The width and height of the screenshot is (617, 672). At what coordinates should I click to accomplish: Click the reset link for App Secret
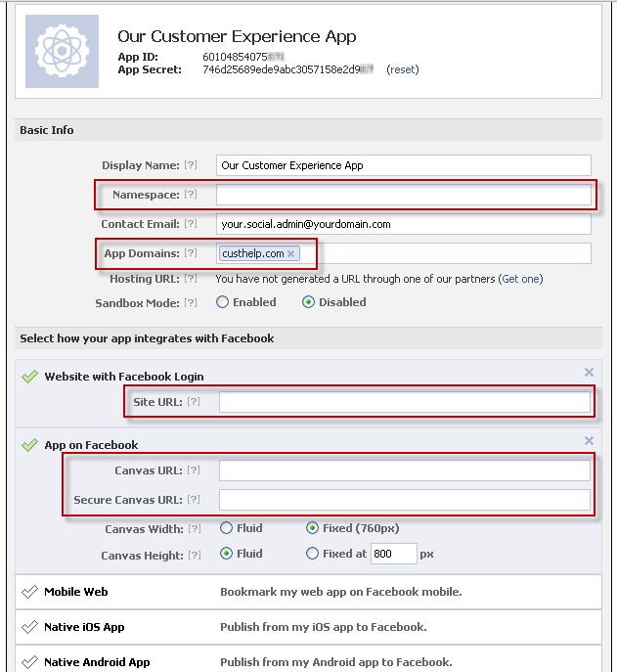(x=403, y=70)
